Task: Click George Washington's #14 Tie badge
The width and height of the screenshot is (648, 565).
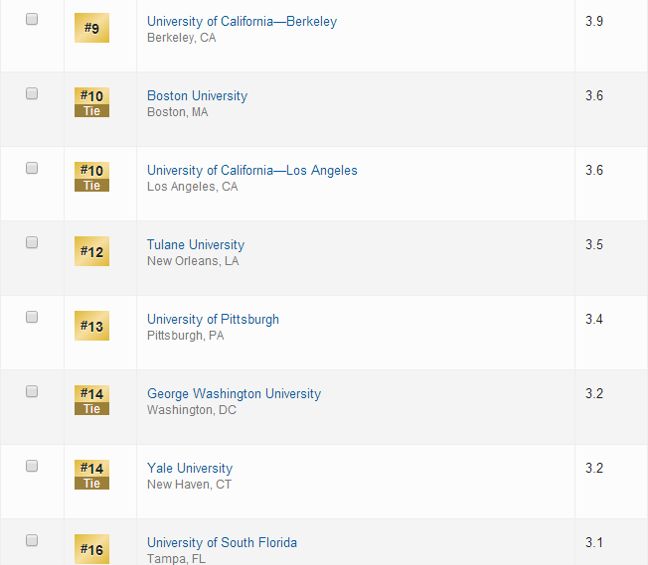Action: (92, 400)
